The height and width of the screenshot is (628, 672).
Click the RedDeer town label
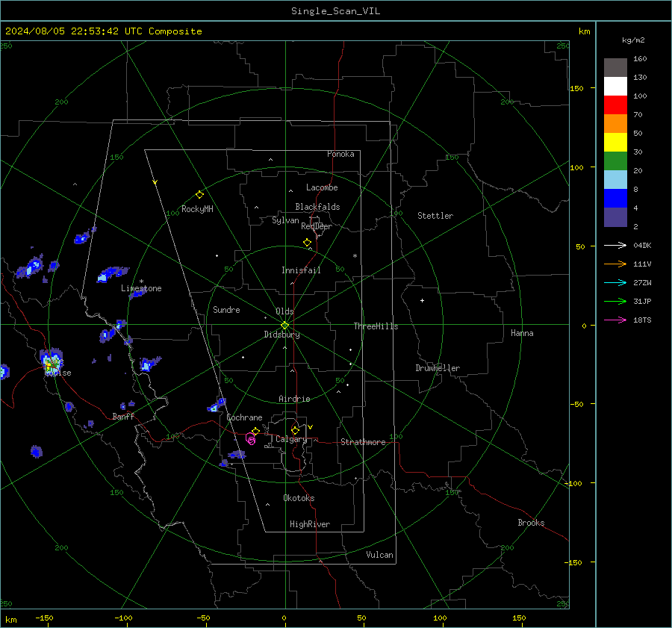[x=317, y=226]
